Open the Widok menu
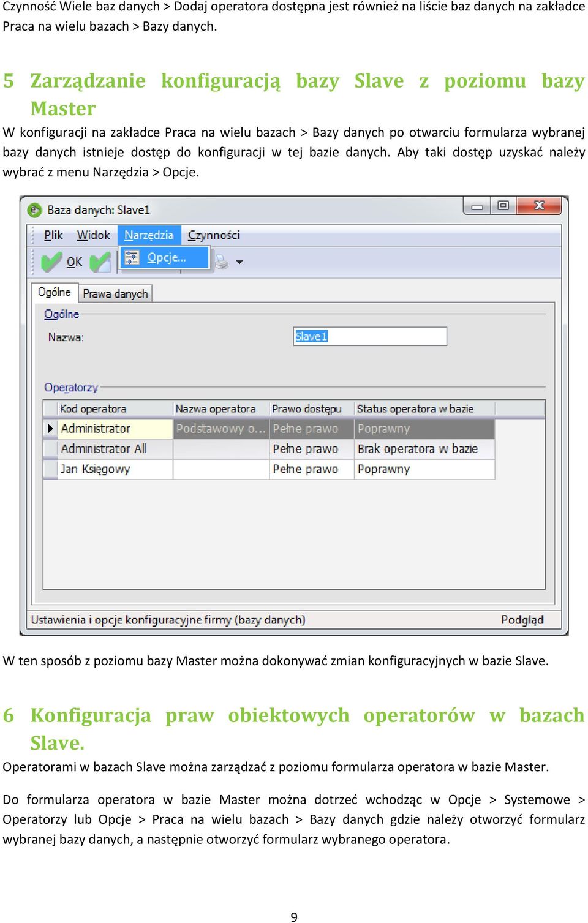The image size is (588, 923). point(93,235)
